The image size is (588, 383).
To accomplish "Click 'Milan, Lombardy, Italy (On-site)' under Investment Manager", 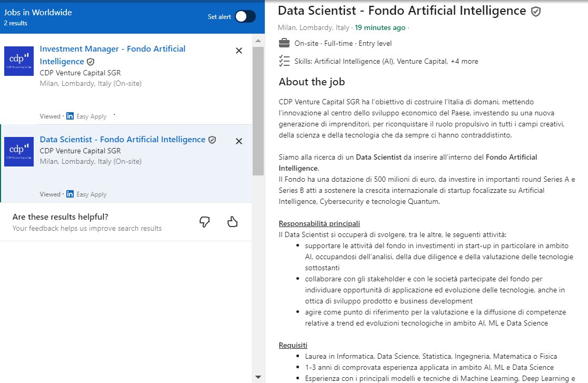I will [x=91, y=83].
